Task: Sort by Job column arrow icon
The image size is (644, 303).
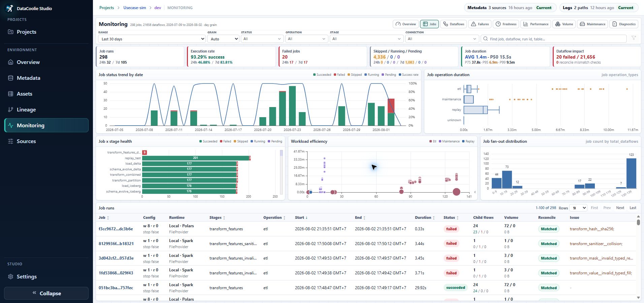Action: (x=108, y=218)
